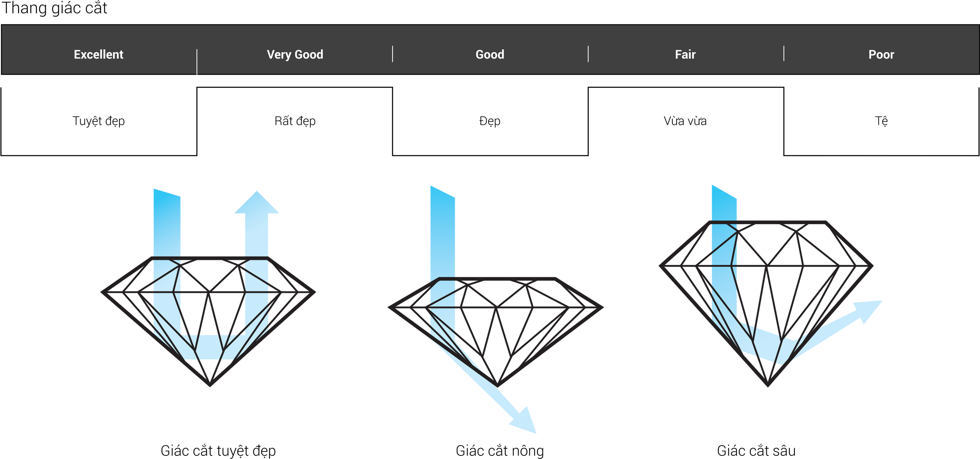
Task: Click the Good grade header
Action: pyautogui.click(x=490, y=54)
